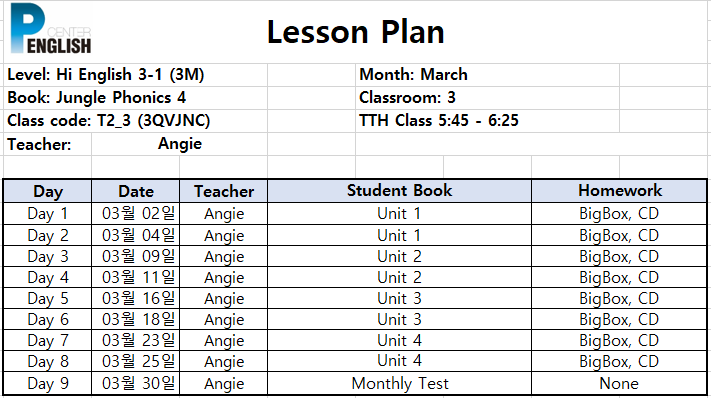Click the Day 9 cell
Viewport: 711px width, 398px height.
coord(48,383)
